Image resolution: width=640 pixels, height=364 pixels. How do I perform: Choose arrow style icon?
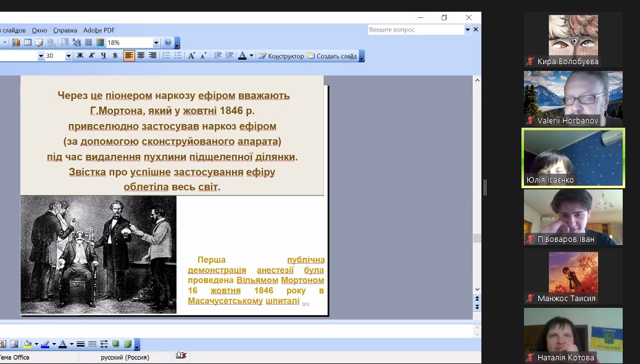(104, 344)
